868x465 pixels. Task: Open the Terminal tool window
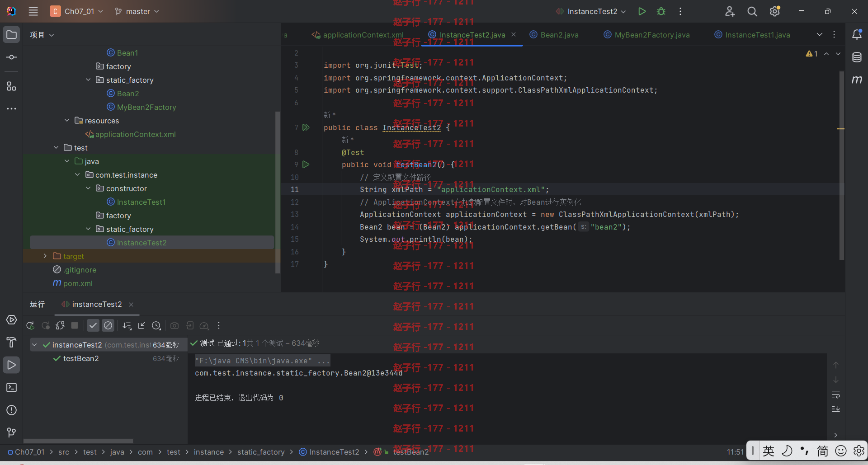[x=11, y=388]
